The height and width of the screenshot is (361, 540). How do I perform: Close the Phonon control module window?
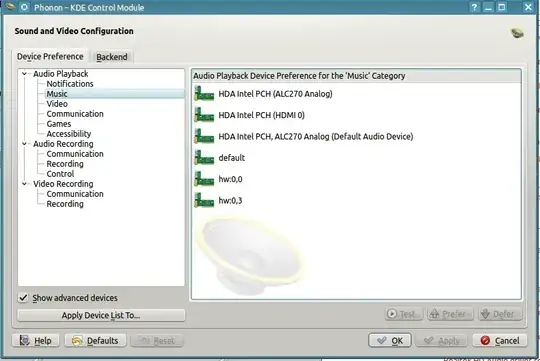[528, 7]
